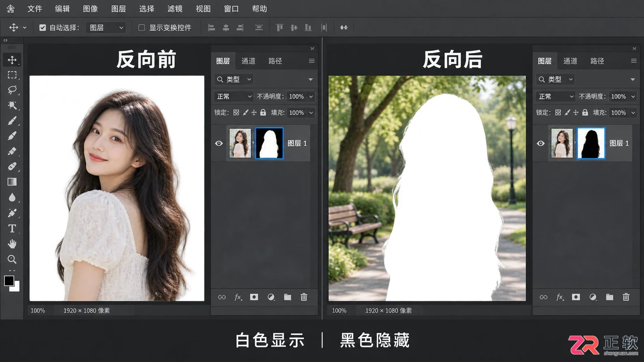This screenshot has width=644, height=362.
Task: Open the 滤镜 menu
Action: coord(175,9)
